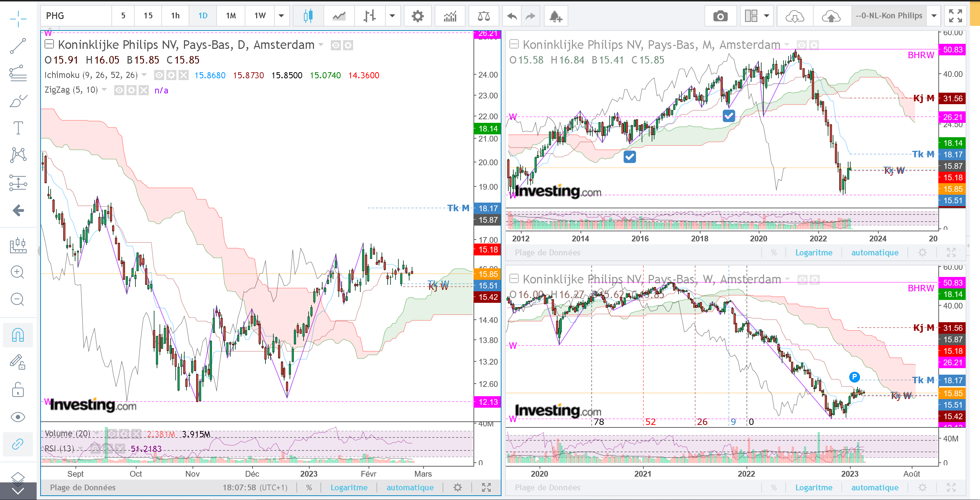Click the zoom in magnifier tool

pos(18,272)
